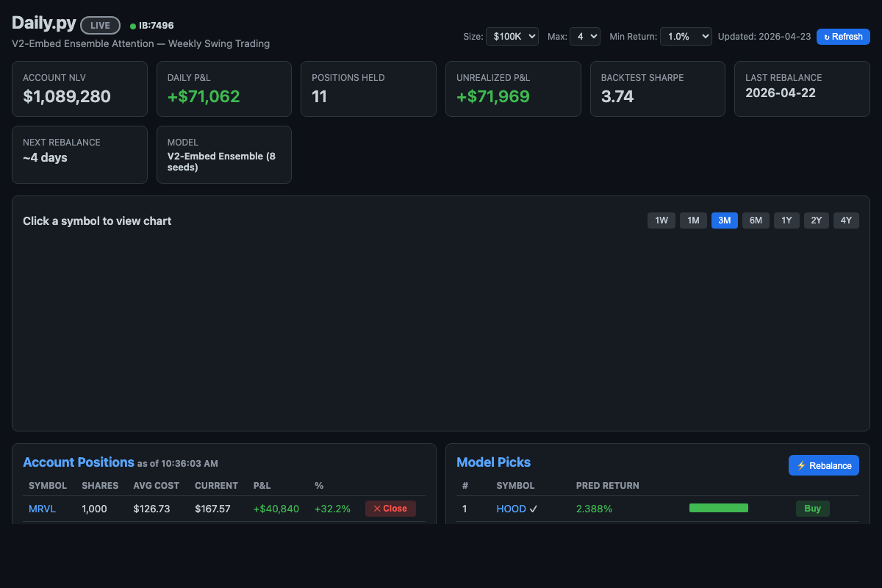The height and width of the screenshot is (588, 882).
Task: Open the Max positions dropdown
Action: click(585, 35)
